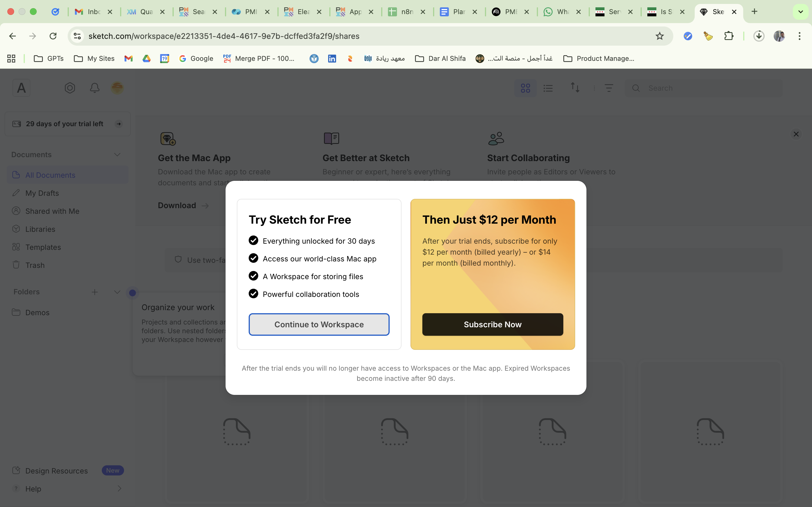Image resolution: width=812 pixels, height=507 pixels.
Task: Select Templates in the sidebar
Action: [43, 247]
